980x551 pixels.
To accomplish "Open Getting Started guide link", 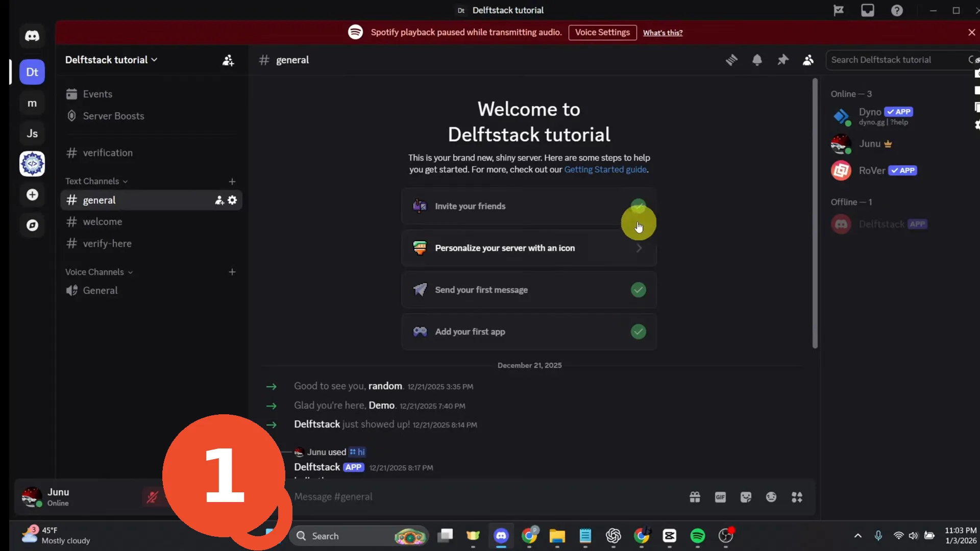I will point(605,169).
